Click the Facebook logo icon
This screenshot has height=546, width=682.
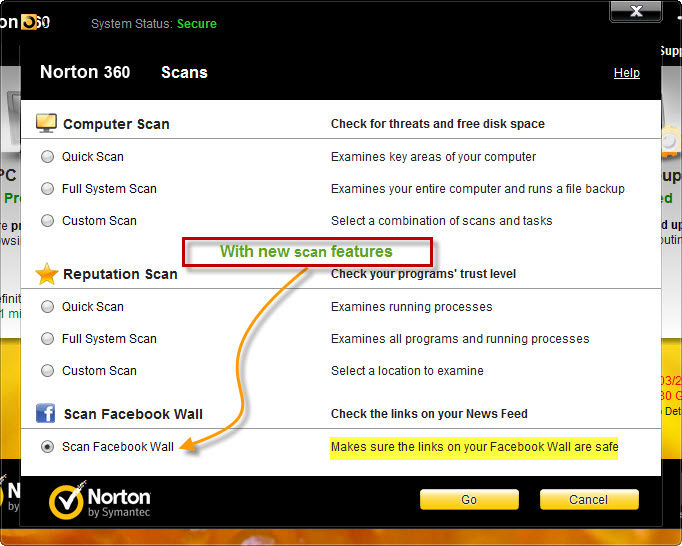[45, 413]
